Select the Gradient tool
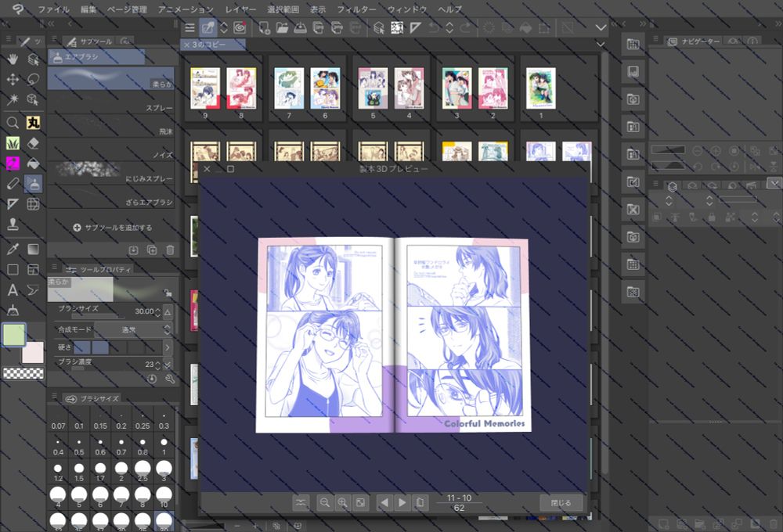783x532 pixels. point(33,249)
